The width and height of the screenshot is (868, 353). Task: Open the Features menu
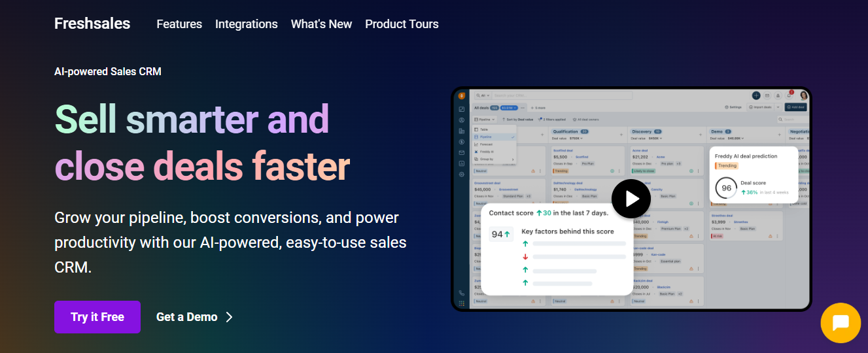click(x=179, y=24)
